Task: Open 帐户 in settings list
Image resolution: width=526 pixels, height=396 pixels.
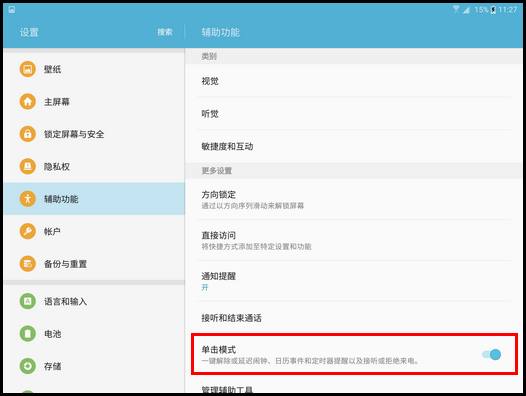Action: (94, 231)
